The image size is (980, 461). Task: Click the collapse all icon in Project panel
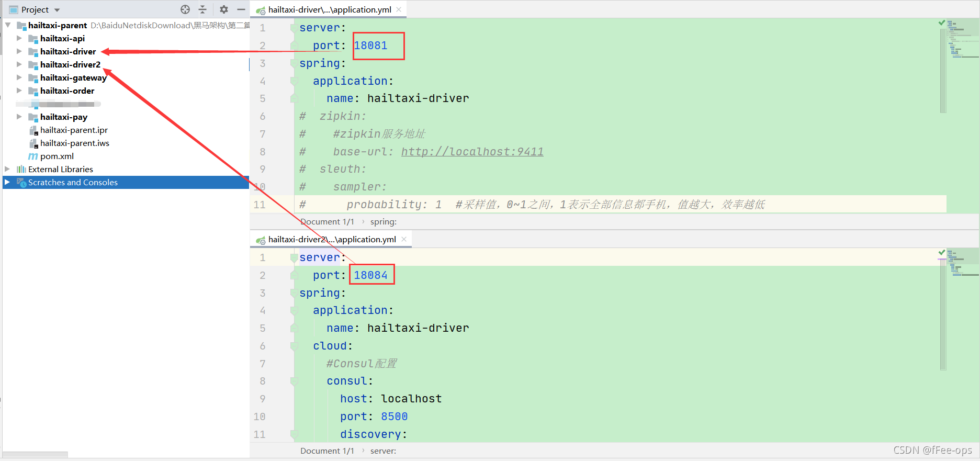[x=202, y=9]
